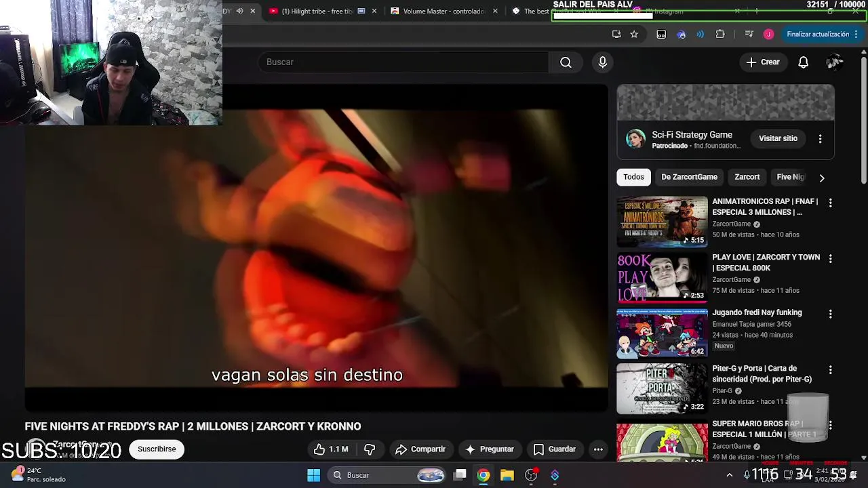Viewport: 868px width, 488px height.
Task: Open Piter-G y Porta video thumbnail
Action: [x=662, y=388]
